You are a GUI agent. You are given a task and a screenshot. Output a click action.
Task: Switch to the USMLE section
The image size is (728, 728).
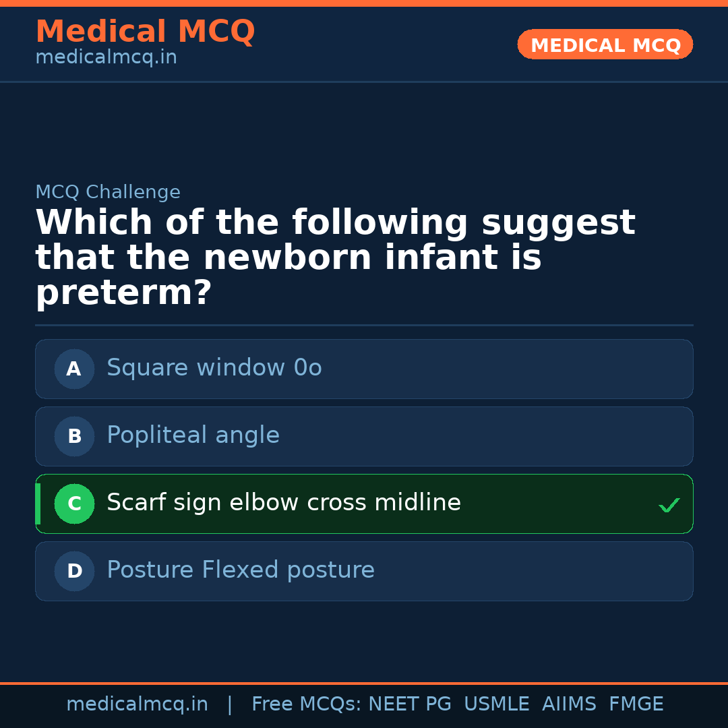point(497,704)
